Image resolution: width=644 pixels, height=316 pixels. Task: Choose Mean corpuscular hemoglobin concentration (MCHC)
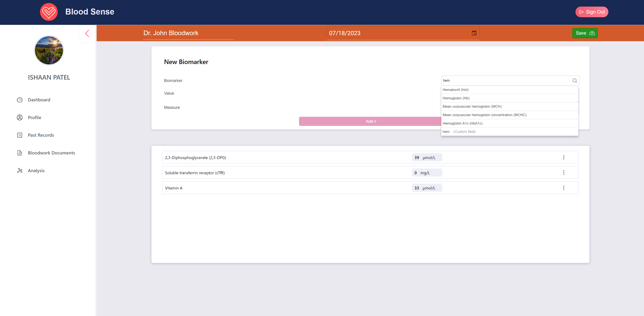click(x=484, y=115)
